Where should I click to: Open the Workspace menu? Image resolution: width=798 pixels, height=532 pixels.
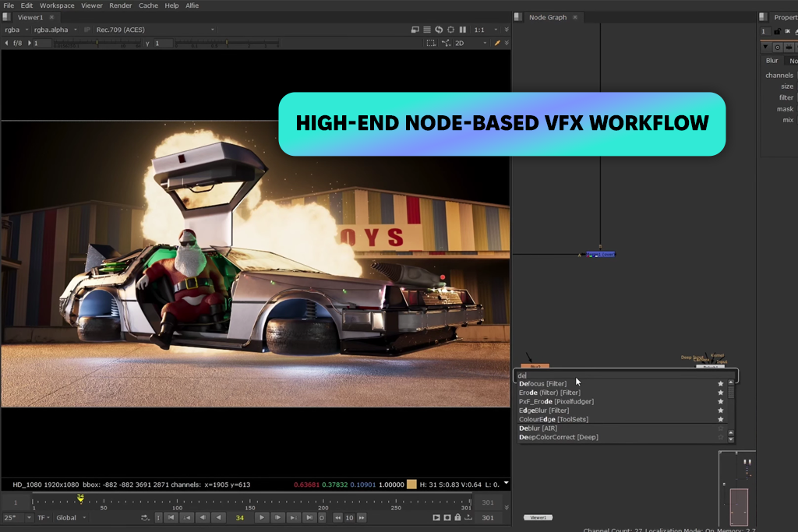tap(57, 5)
